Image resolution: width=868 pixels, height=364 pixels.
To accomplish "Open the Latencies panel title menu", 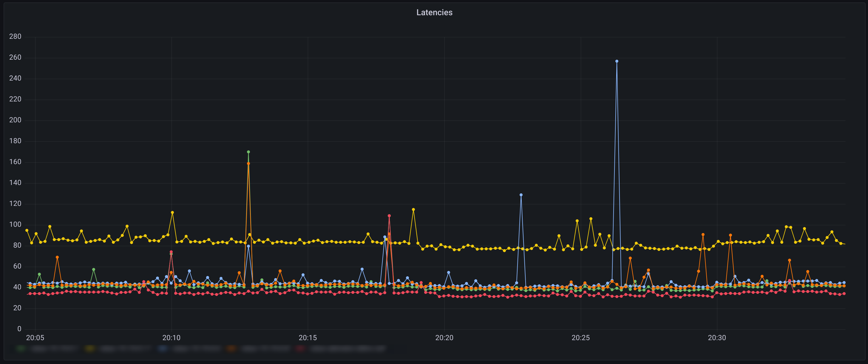I will pyautogui.click(x=434, y=13).
